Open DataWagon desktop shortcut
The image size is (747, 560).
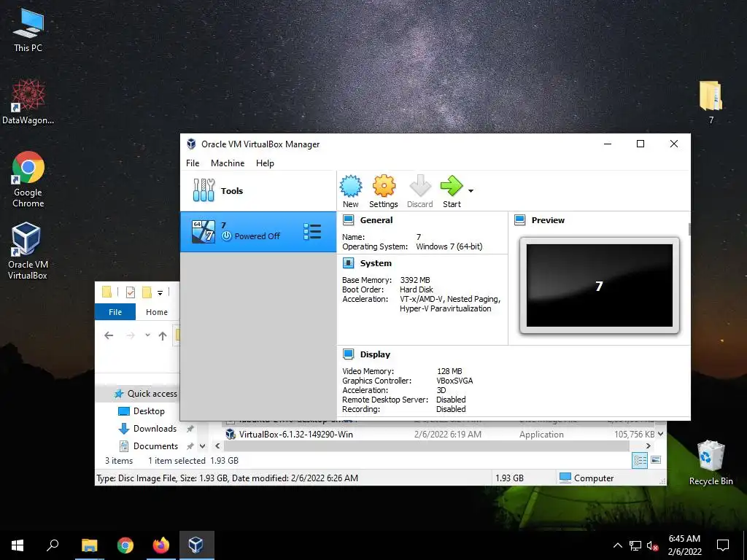[x=28, y=102]
